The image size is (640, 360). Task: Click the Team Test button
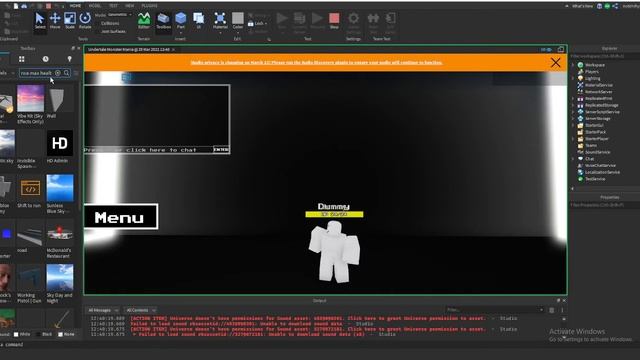point(373,22)
